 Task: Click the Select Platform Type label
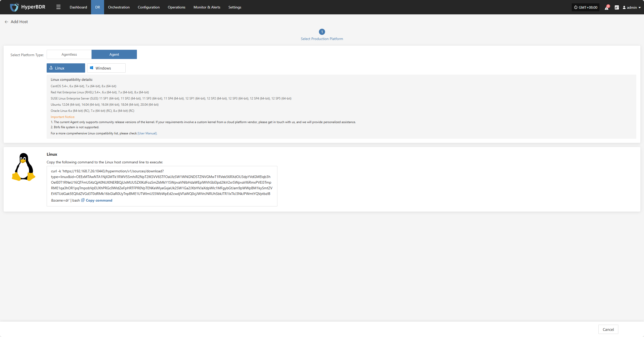27,55
